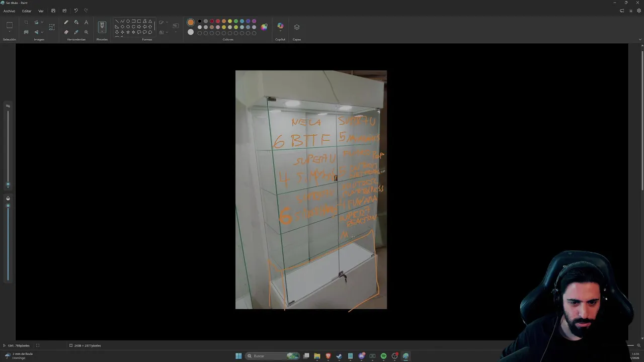644x362 pixels.
Task: Expand the Rotate dropdown arrow
Action: (x=42, y=22)
